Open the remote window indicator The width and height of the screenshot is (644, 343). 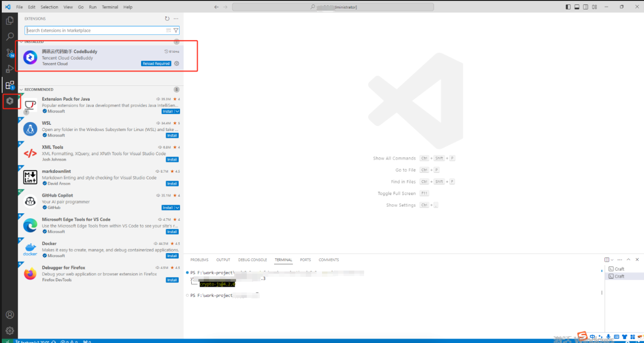pos(7,341)
